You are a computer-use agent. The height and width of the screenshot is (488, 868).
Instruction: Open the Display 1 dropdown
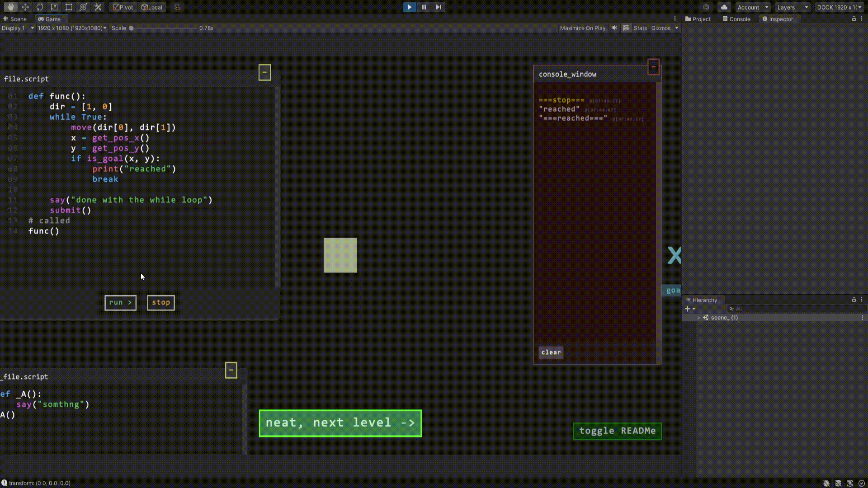tap(18, 28)
